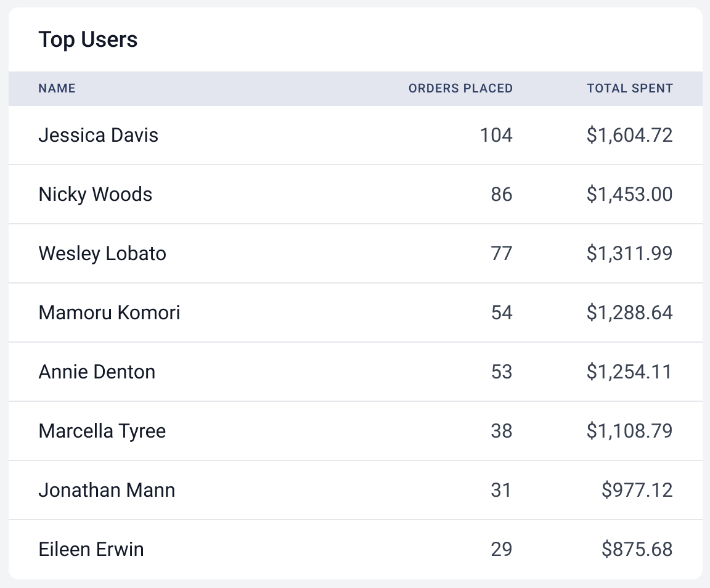Click the $1,311.99 total spent cell

pos(629,253)
